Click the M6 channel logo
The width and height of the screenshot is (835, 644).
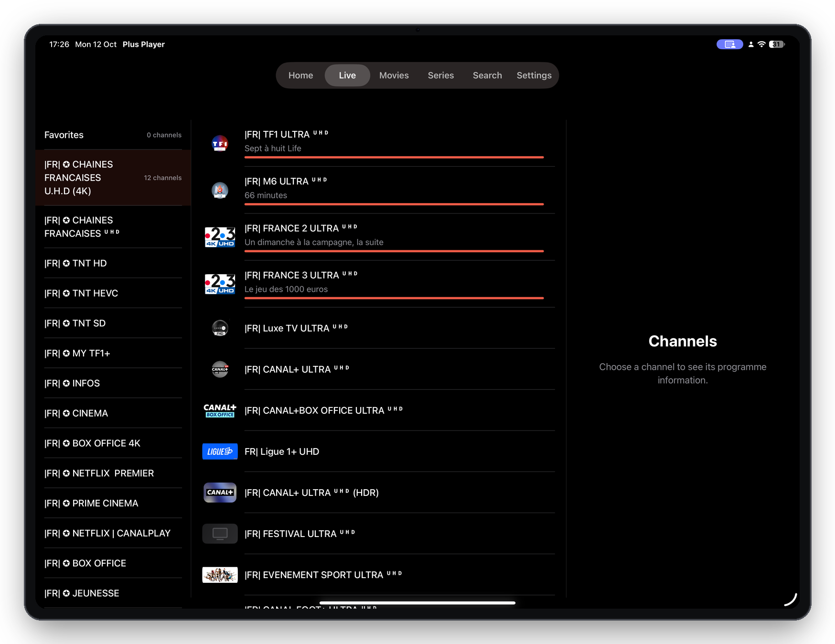(220, 190)
